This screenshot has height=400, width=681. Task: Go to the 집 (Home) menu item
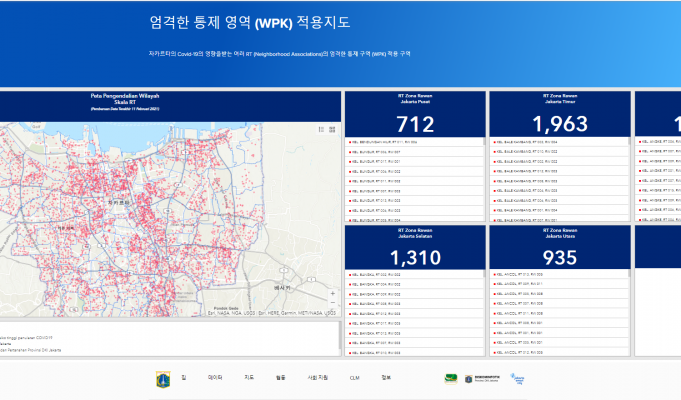[183, 378]
